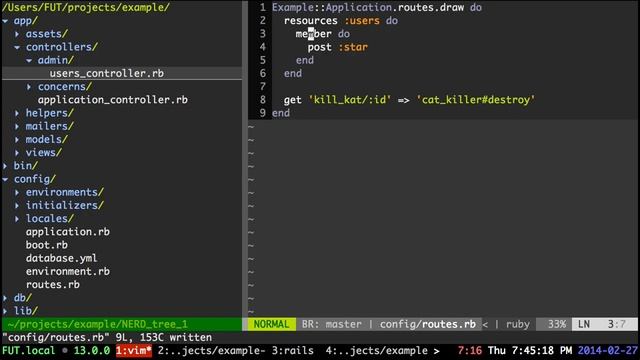Viewport: 640px width, 360px height.
Task: Place cursor on 'post :star' line
Action: (338, 47)
